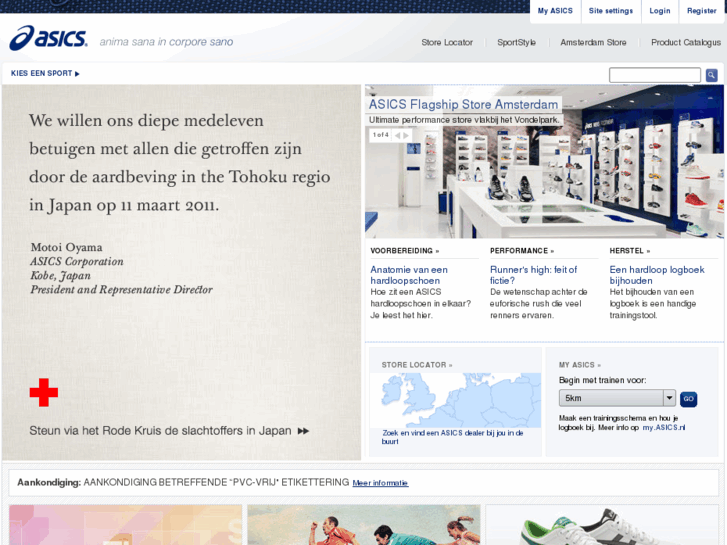Open Anatomie van een hardloopschoen article
This screenshot has width=727, height=545.
(x=409, y=275)
